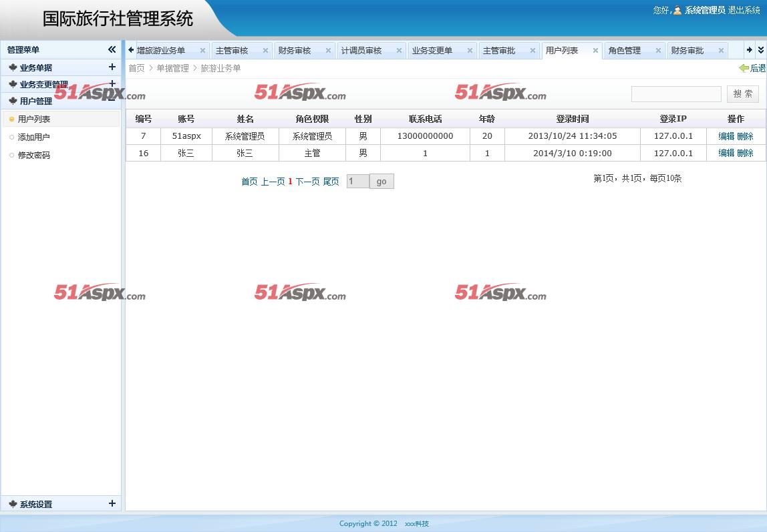The height and width of the screenshot is (532, 767).
Task: Expand the 业务变更管理 menu section
Action: pyautogui.click(x=112, y=83)
